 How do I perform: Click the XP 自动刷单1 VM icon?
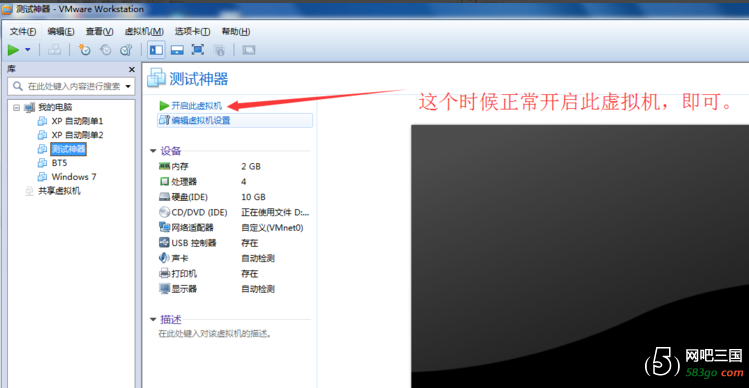[x=43, y=121]
